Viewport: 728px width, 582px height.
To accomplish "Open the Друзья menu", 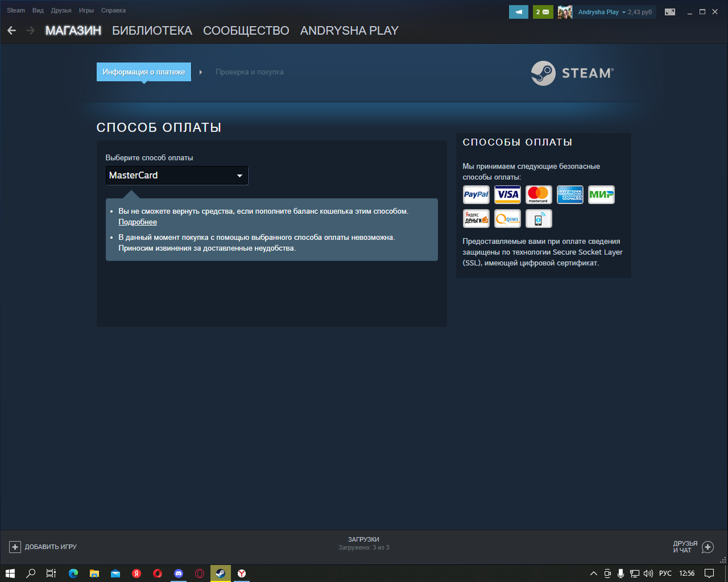I will click(x=61, y=11).
